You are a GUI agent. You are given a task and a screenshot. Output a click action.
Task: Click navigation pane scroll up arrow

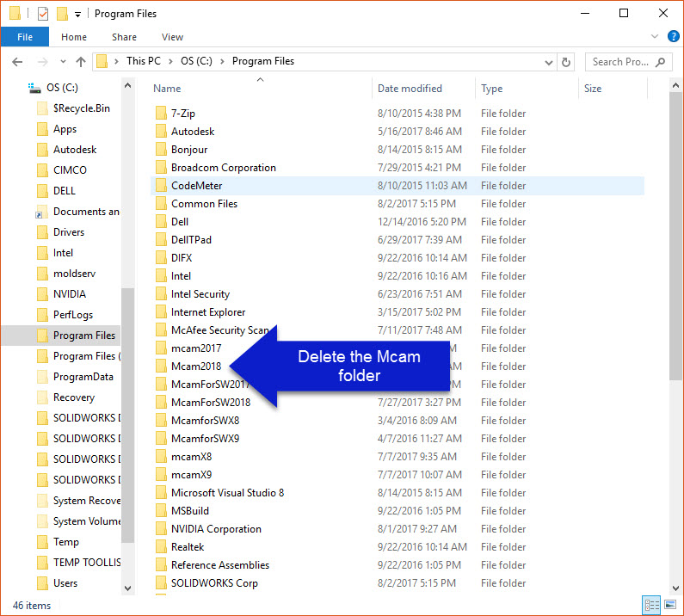coord(128,85)
